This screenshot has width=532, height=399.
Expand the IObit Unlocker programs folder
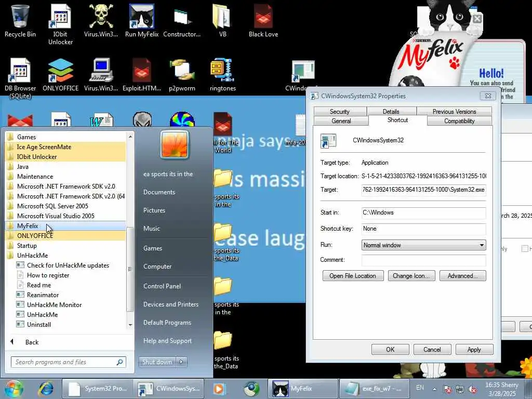coord(65,157)
